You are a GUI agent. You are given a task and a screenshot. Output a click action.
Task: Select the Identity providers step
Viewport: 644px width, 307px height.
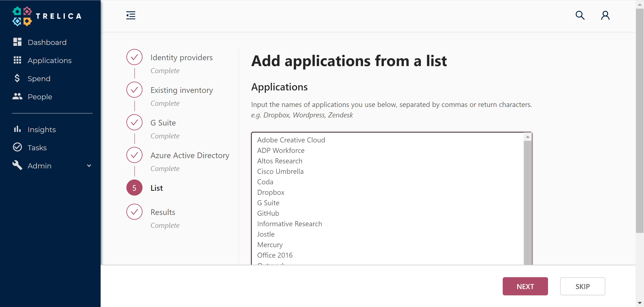[x=182, y=58]
